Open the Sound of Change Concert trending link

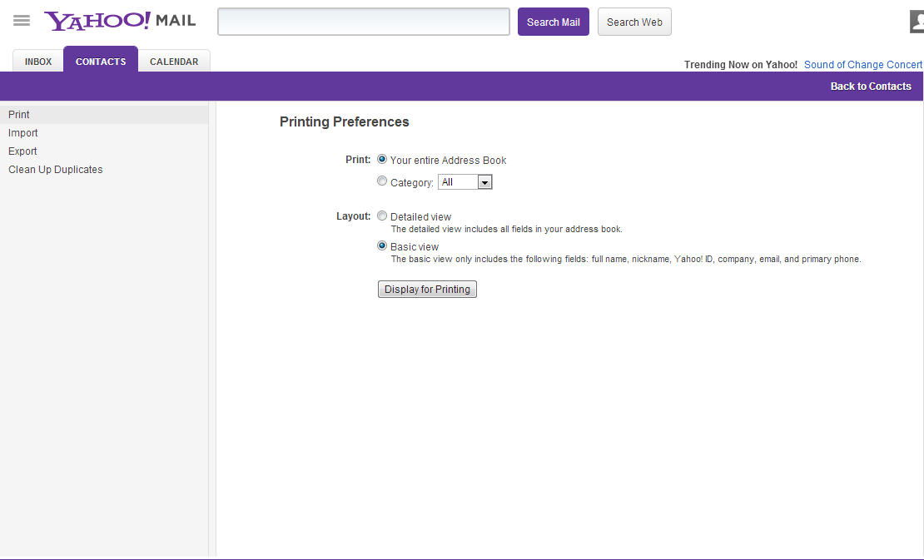tap(863, 65)
